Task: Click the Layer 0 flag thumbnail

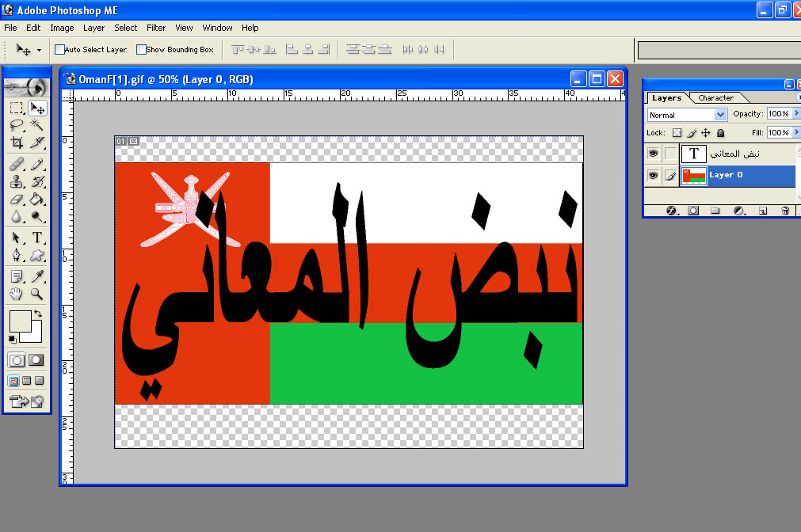Action: [x=694, y=176]
